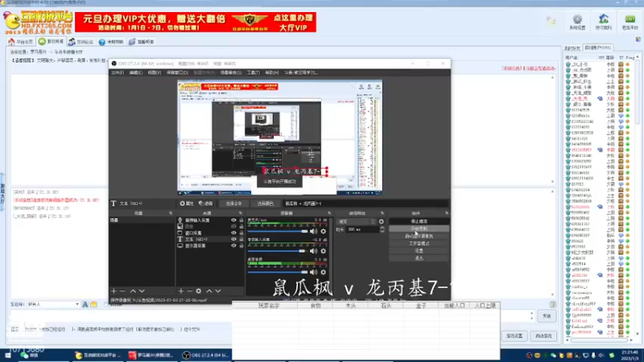Image resolution: width=644 pixels, height=362 pixels.
Task: Open second mixer channel gear settings
Action: tap(324, 251)
